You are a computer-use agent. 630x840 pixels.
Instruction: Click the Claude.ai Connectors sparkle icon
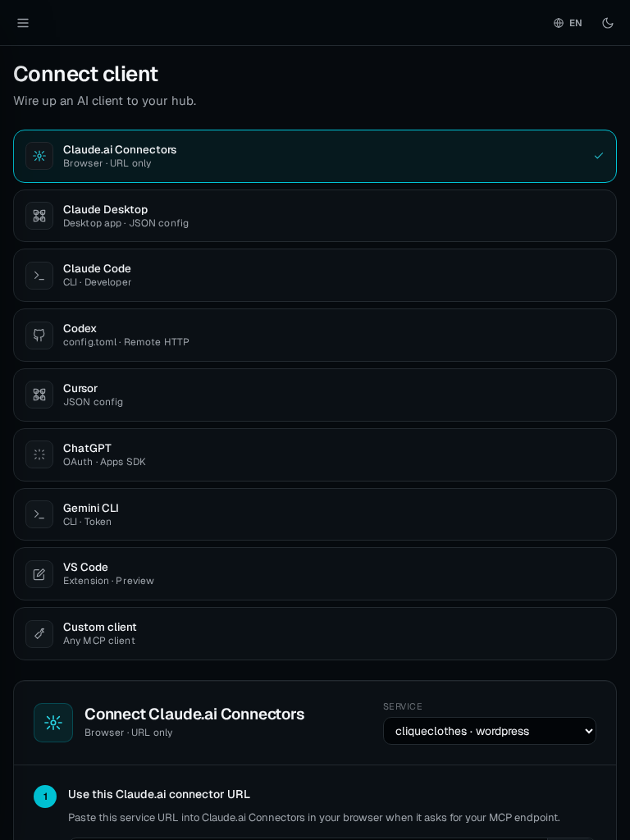coord(39,156)
